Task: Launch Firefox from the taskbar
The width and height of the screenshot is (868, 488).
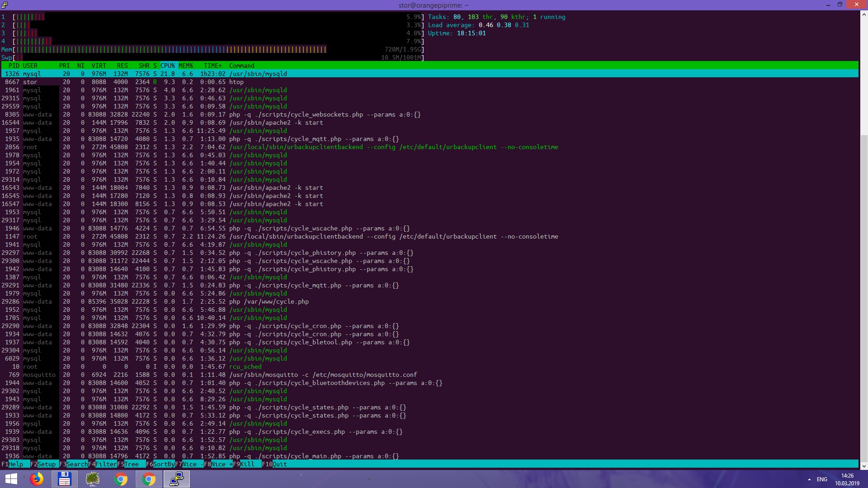Action: coord(37,479)
